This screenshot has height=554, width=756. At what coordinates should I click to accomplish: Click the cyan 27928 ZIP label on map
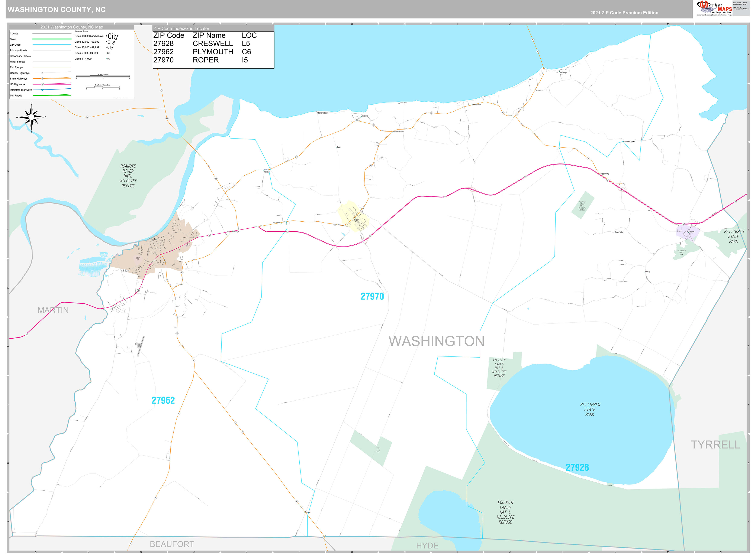pyautogui.click(x=577, y=467)
